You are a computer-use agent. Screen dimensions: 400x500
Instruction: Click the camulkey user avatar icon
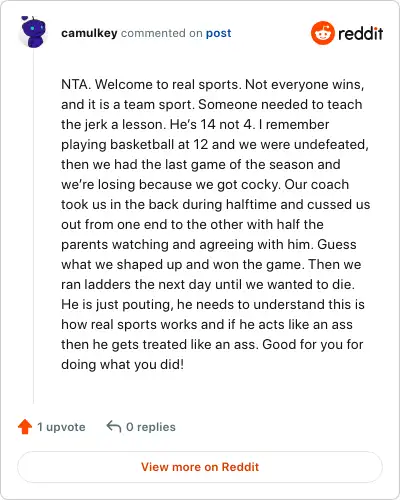point(33,32)
